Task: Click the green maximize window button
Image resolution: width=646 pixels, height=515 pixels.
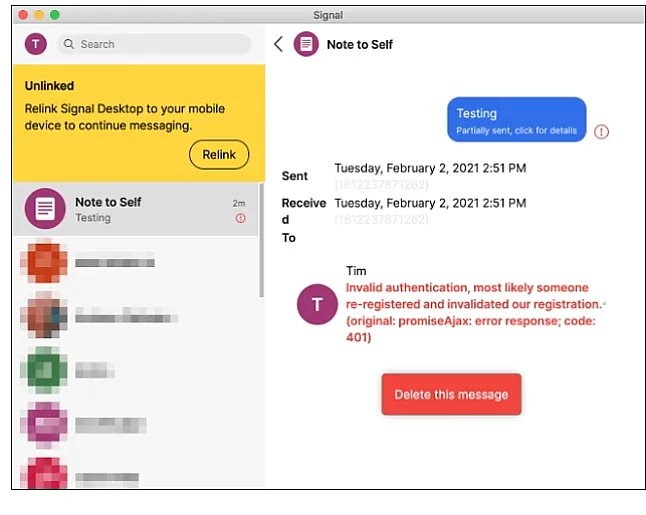Action: (54, 15)
